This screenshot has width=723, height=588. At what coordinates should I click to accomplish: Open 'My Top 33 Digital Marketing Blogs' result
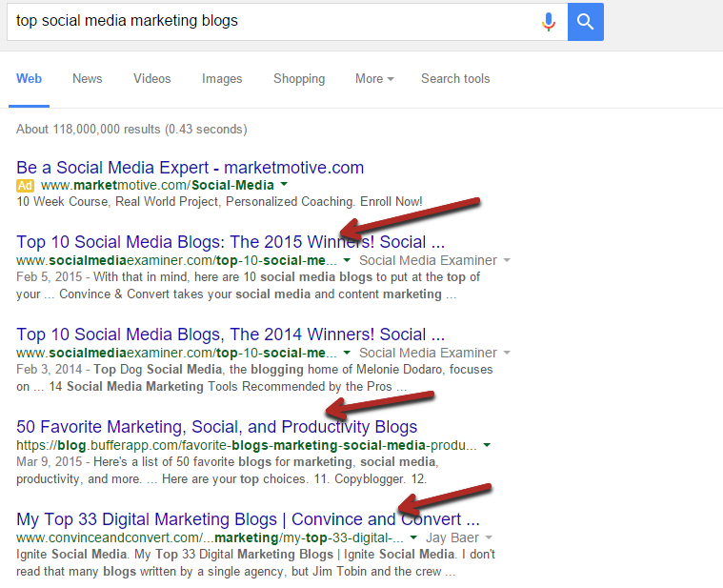(248, 518)
